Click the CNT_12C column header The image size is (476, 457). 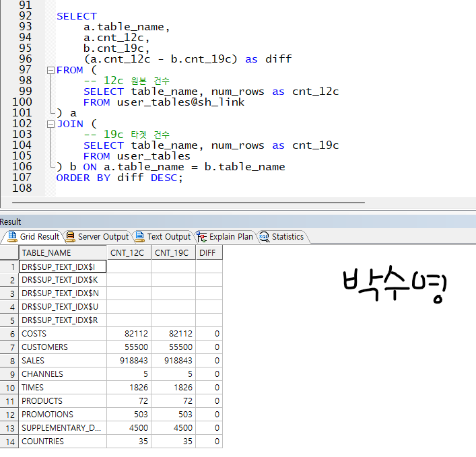(129, 253)
